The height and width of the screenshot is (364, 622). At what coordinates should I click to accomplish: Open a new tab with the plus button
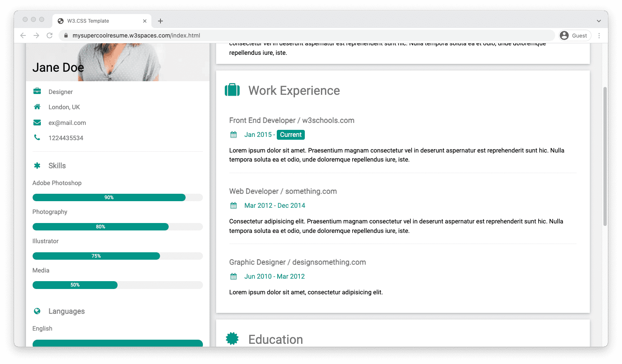(160, 21)
